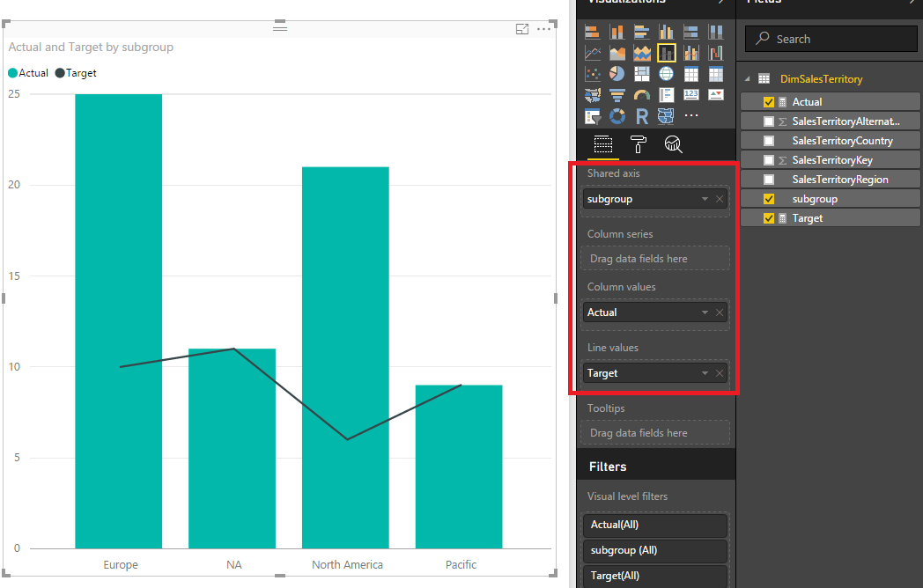The image size is (923, 588).
Task: Choose the treemap visual
Action: [x=642, y=74]
